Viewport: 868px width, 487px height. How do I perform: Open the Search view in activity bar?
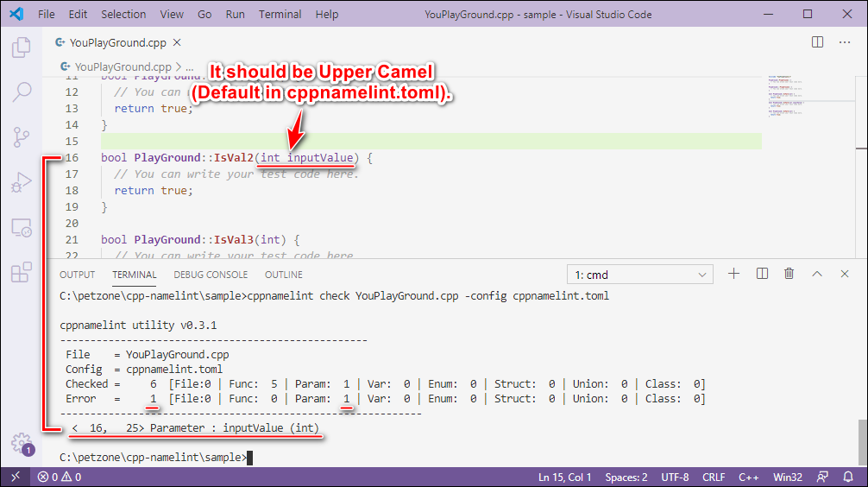(x=21, y=92)
